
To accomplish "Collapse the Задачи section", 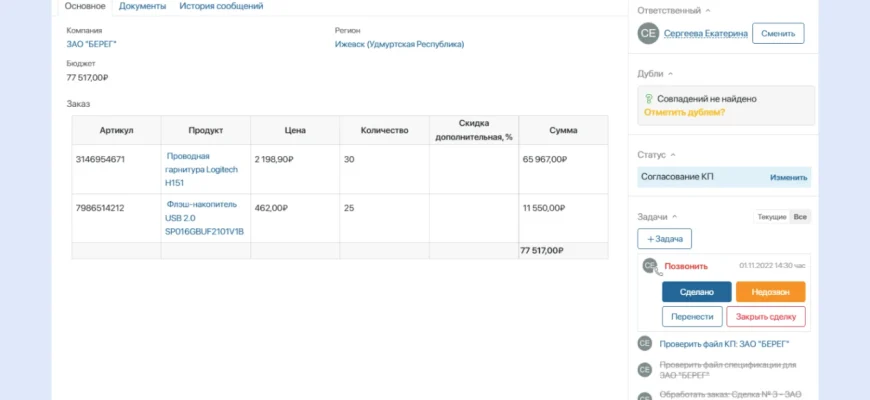I will pos(675,216).
